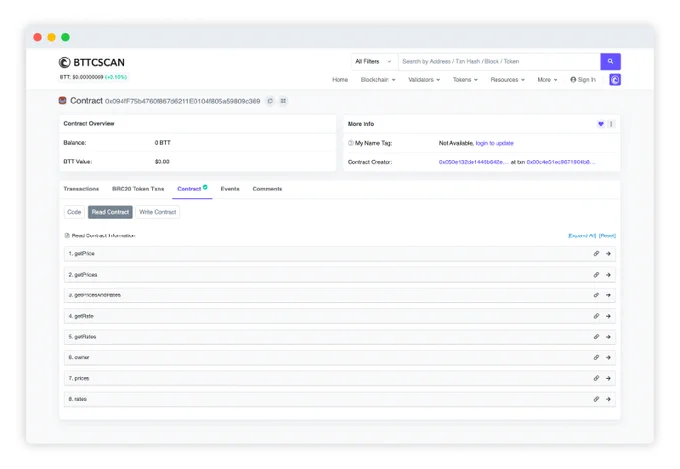The height and width of the screenshot is (469, 680).
Task: Expand arrow for prices row
Action: click(608, 378)
